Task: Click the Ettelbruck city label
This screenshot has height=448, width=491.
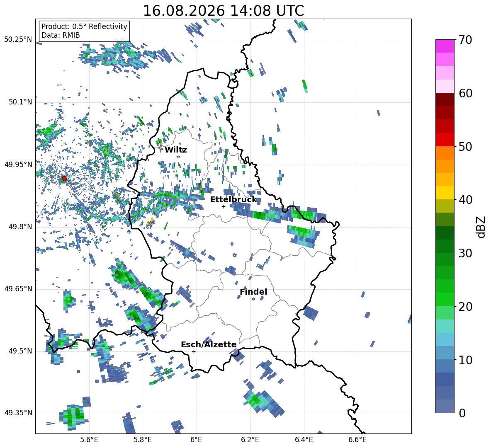Action: pos(233,200)
